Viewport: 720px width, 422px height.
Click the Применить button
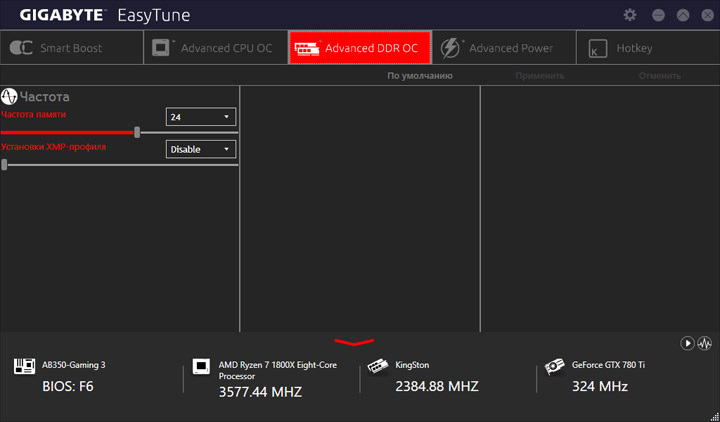coord(540,76)
